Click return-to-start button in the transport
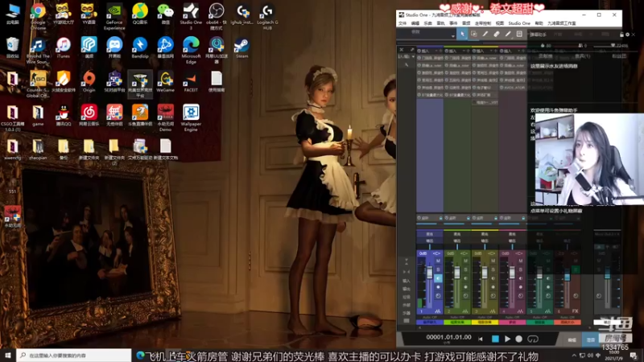The width and height of the screenshot is (644, 362). [481, 339]
